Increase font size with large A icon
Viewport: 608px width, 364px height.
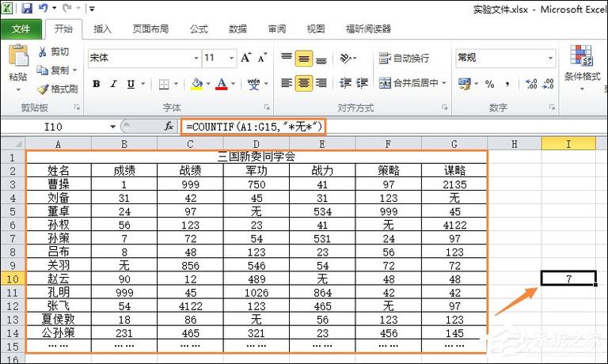pyautogui.click(x=246, y=58)
